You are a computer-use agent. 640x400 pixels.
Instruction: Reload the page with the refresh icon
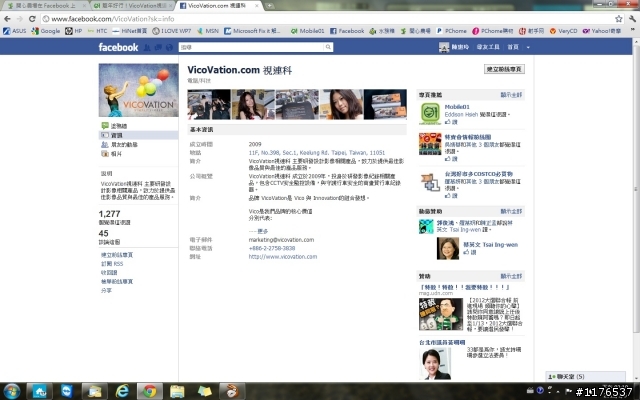tap(32, 19)
